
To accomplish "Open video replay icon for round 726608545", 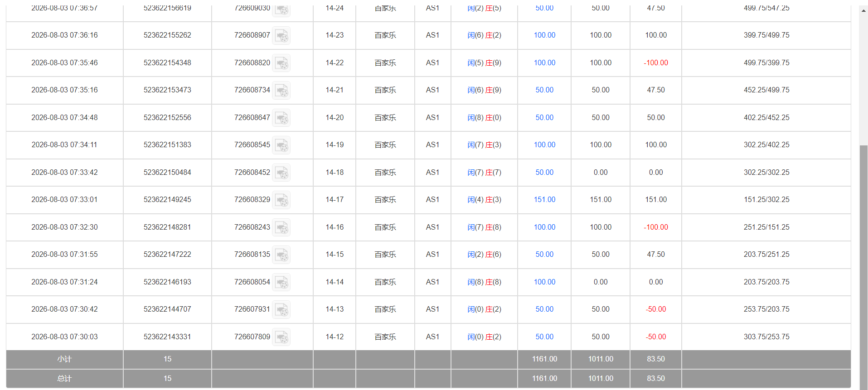I will pyautogui.click(x=281, y=145).
